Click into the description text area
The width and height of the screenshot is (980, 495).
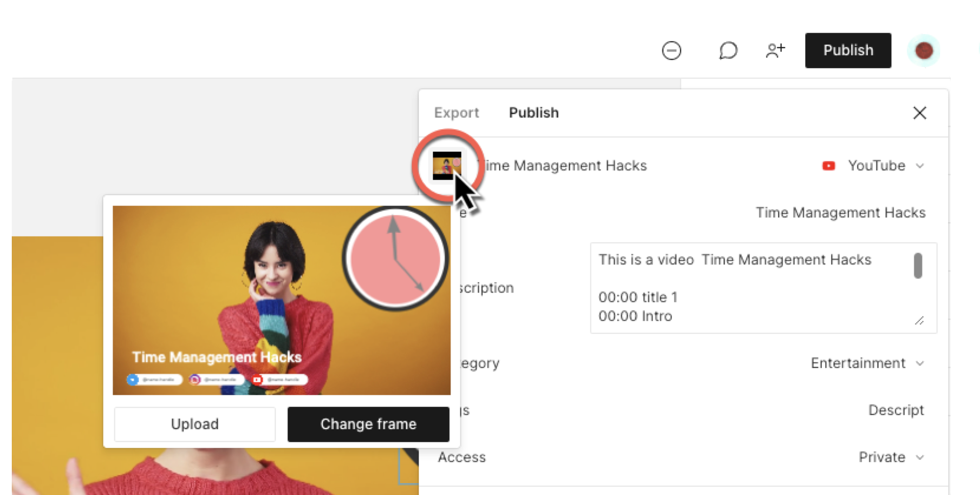(763, 288)
